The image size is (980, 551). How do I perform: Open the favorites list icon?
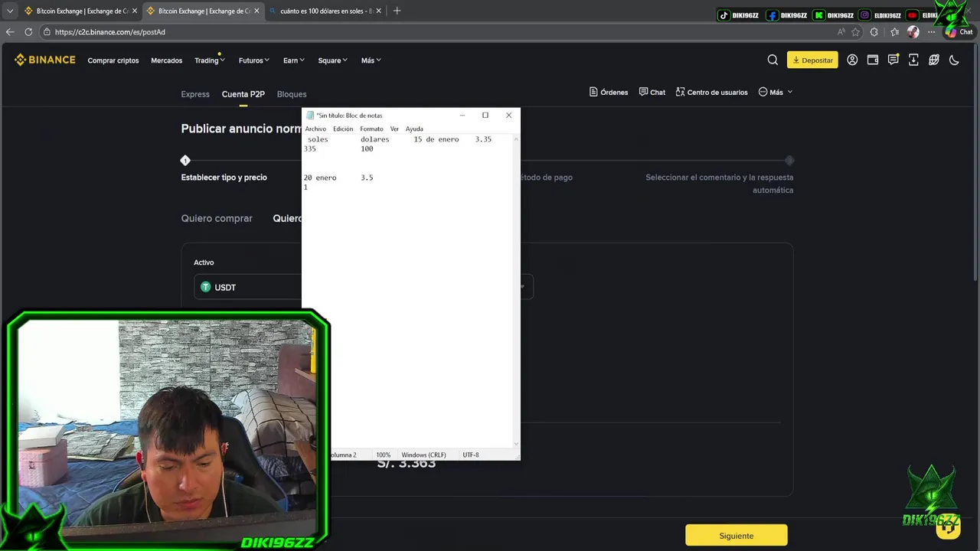click(894, 32)
